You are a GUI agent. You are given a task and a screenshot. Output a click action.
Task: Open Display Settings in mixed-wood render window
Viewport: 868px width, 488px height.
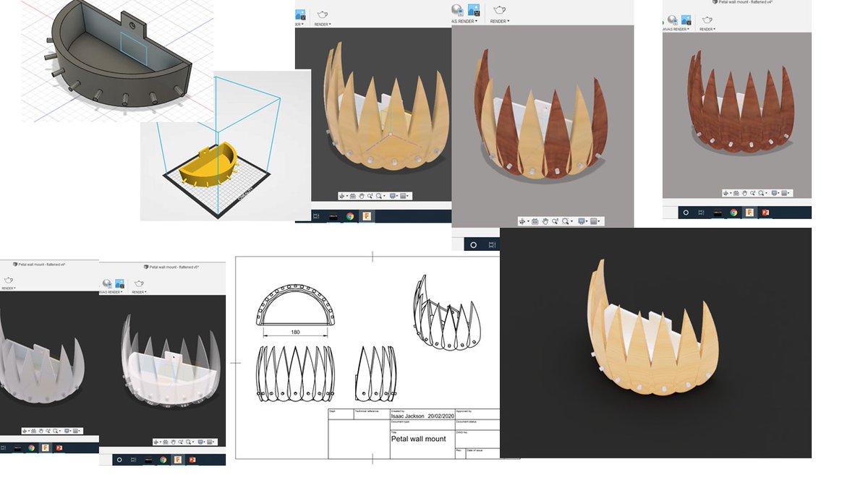coord(581,221)
